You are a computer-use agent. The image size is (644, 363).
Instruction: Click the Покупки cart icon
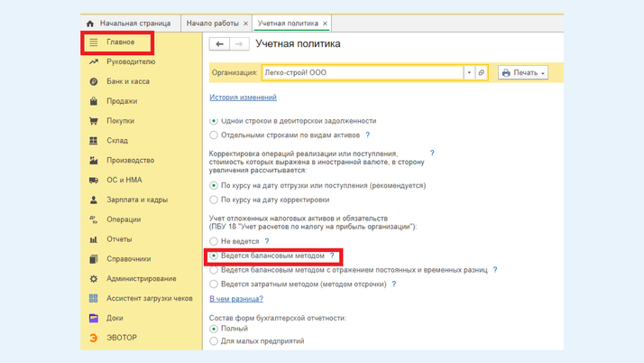94,121
